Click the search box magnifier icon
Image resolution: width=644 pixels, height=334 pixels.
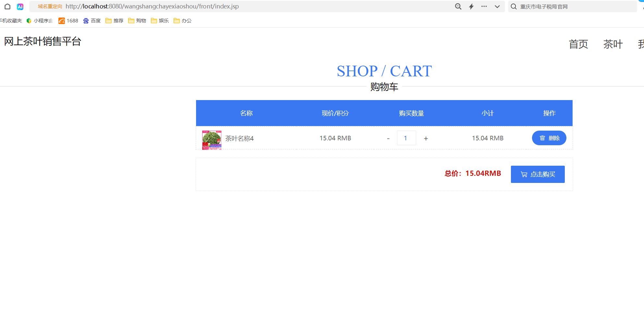(x=514, y=6)
